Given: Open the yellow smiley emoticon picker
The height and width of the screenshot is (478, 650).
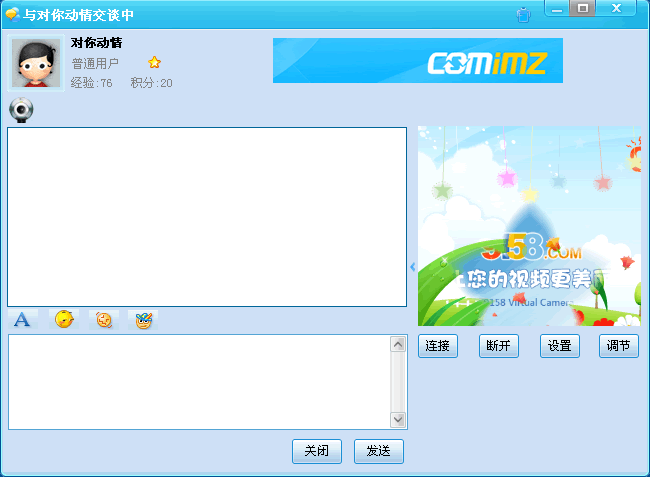Looking at the screenshot, I should [64, 320].
